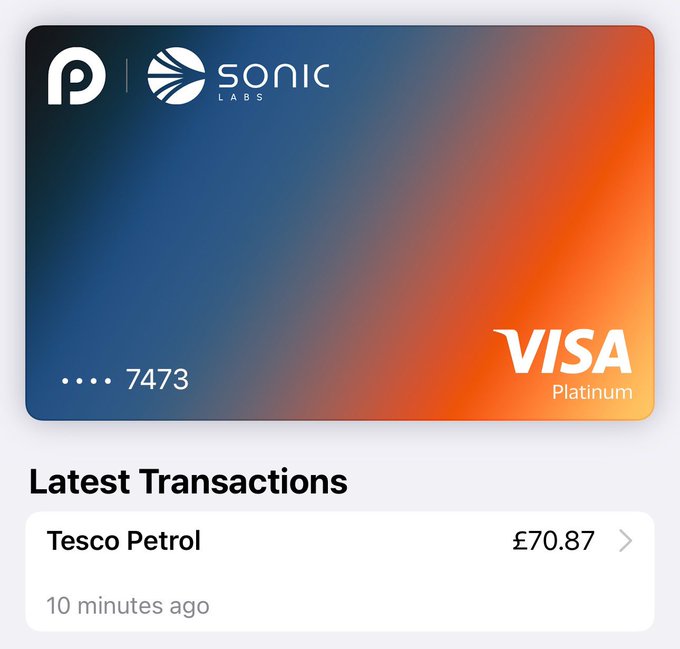The image size is (680, 649).
Task: Click the Sonic Labs circular emblem
Action: click(x=176, y=77)
